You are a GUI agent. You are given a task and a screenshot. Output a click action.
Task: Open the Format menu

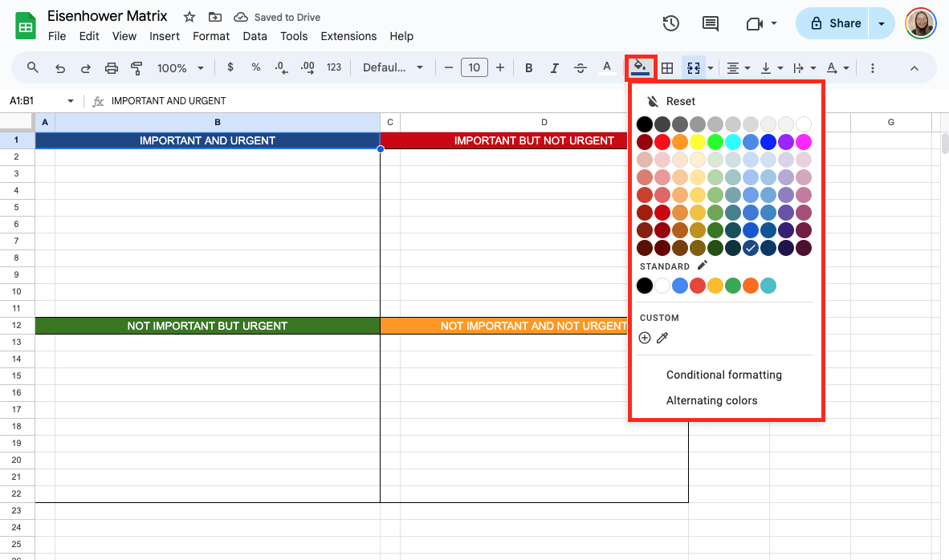click(x=211, y=36)
